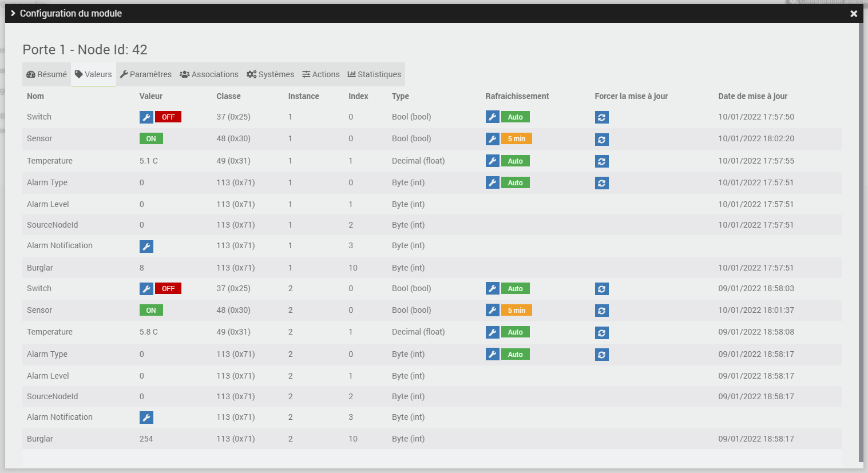Click SourceNodeId name in instance 2
868x473 pixels.
pos(53,396)
